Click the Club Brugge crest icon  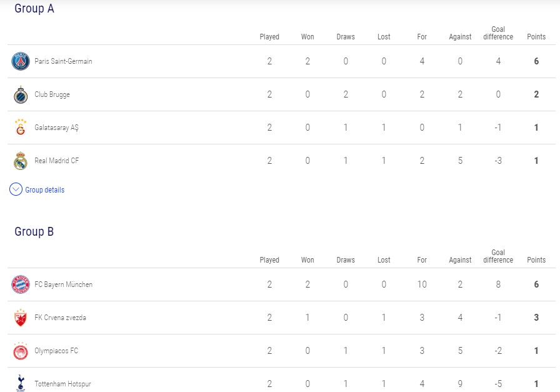21,94
